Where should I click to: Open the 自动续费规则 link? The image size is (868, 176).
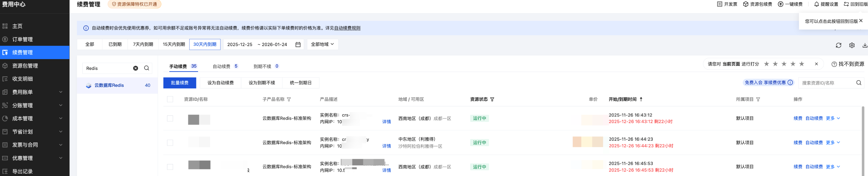click(347, 28)
